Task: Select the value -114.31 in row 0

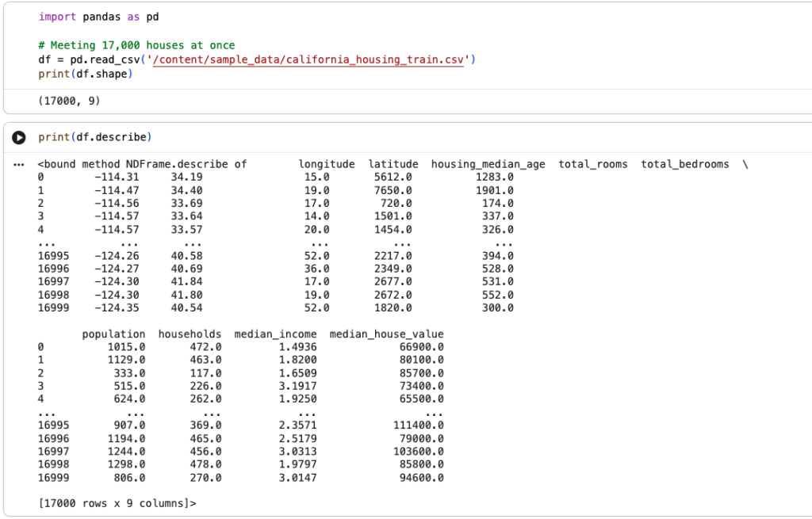Action: (x=117, y=177)
